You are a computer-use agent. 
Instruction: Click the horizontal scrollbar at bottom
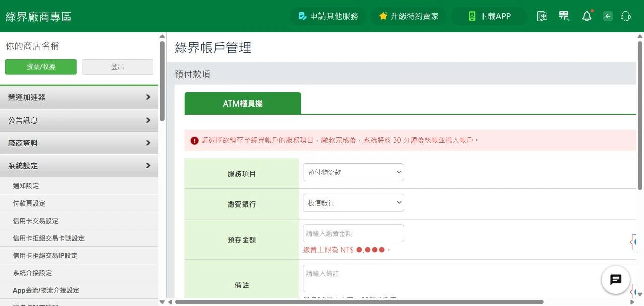click(x=359, y=302)
